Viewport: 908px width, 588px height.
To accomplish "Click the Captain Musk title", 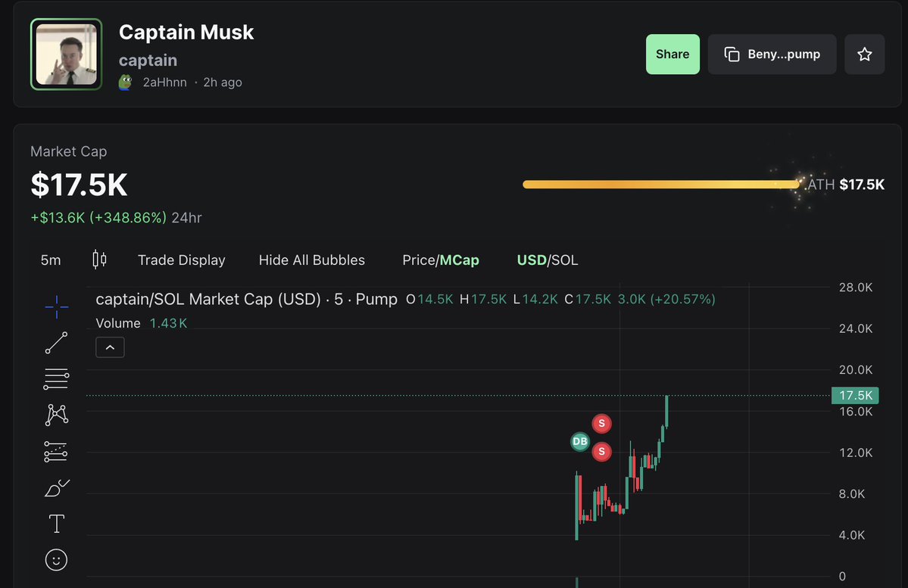I will click(186, 33).
